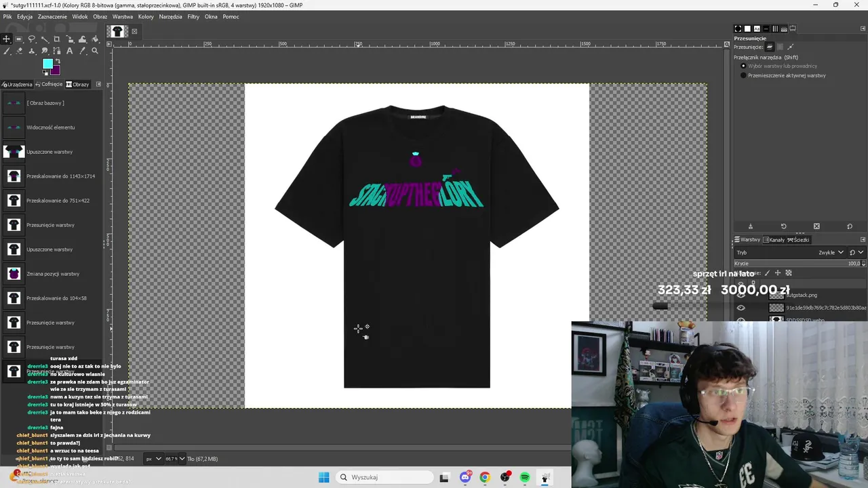This screenshot has width=868, height=488.
Task: Select the Clone stamp tool
Action: coord(32,51)
